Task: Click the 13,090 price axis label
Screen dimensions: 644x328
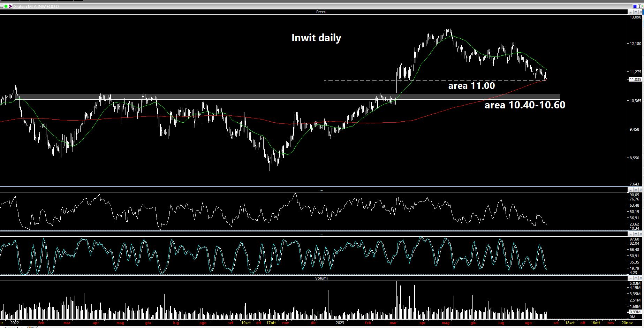Action: [636, 17]
